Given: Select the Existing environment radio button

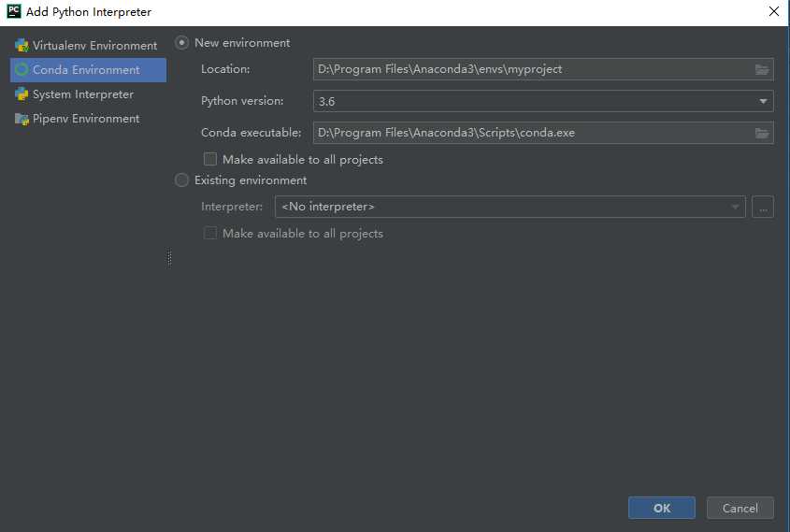Looking at the screenshot, I should coord(182,180).
